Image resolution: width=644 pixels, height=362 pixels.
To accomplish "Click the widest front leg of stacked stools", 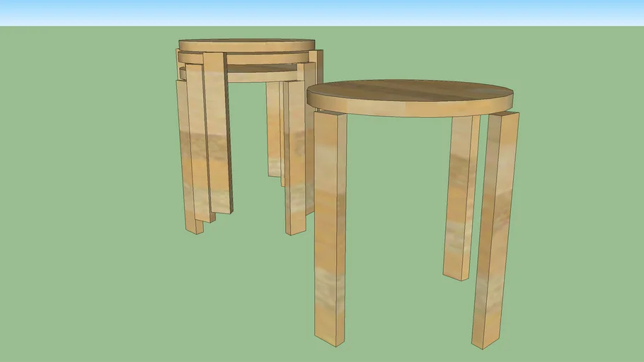I will tap(218, 134).
